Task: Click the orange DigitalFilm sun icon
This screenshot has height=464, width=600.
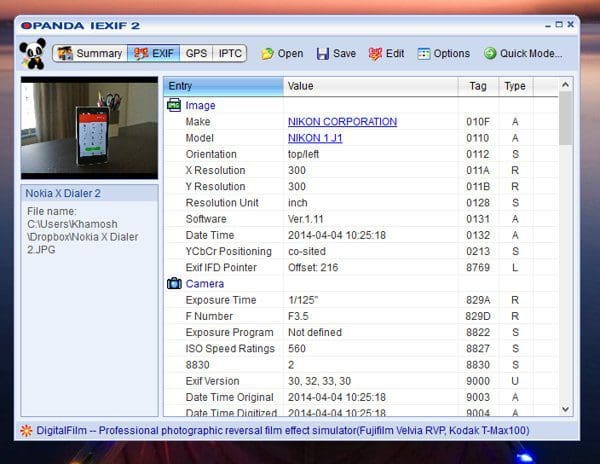Action: click(x=26, y=430)
